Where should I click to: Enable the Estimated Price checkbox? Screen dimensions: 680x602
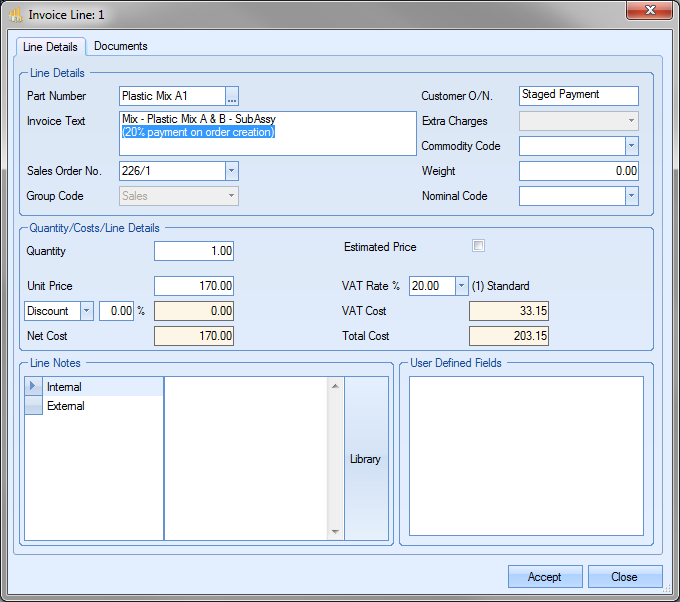(478, 246)
